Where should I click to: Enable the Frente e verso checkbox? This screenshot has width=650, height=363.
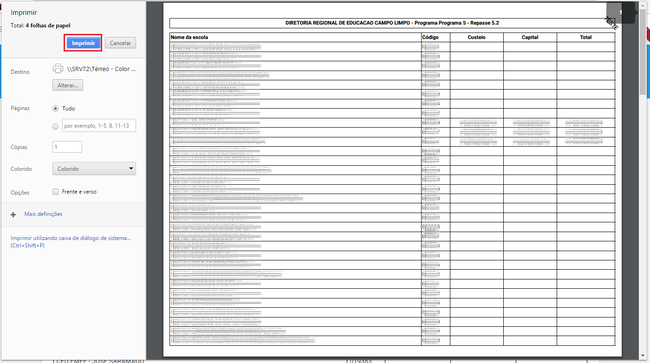point(56,191)
